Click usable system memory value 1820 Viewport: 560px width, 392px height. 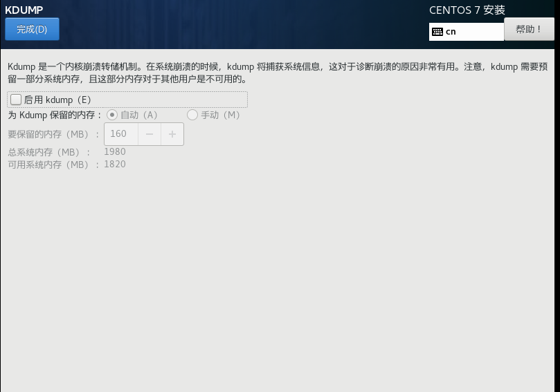coord(115,164)
